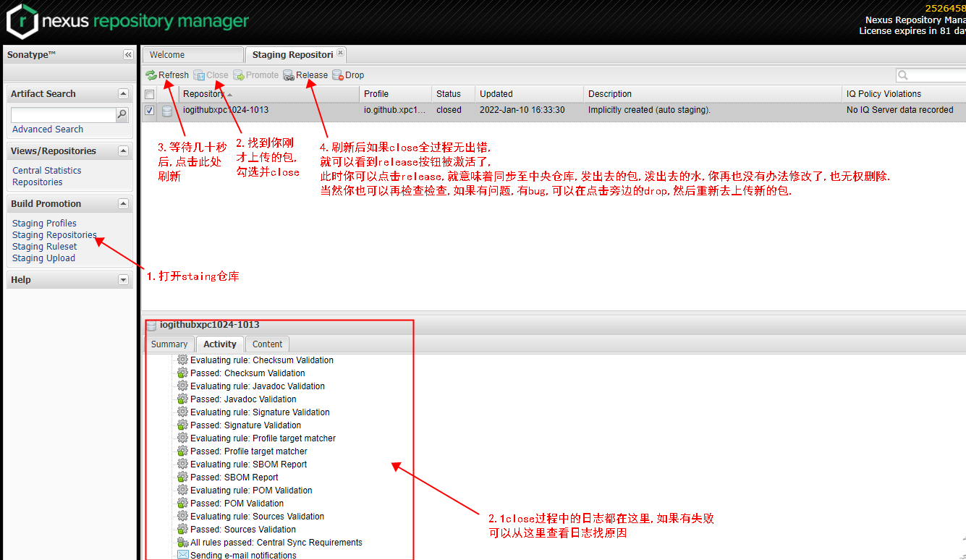Open the Summary tab

click(169, 344)
